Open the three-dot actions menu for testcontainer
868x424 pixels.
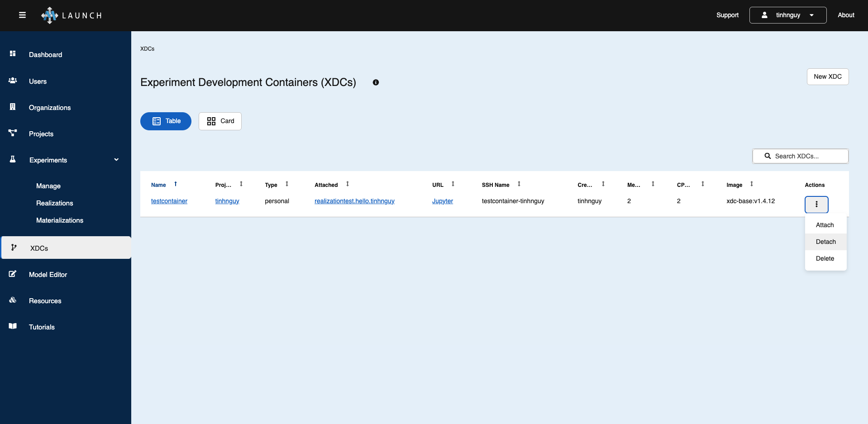click(816, 205)
